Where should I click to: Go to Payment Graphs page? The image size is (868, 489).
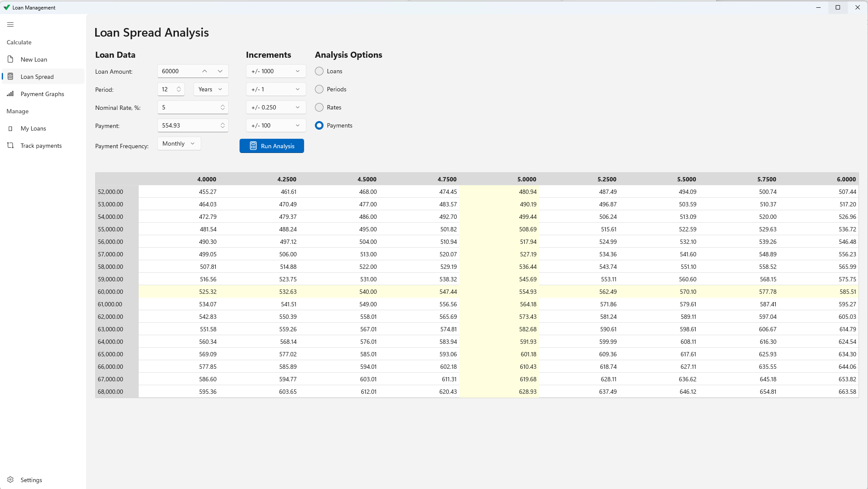click(42, 94)
